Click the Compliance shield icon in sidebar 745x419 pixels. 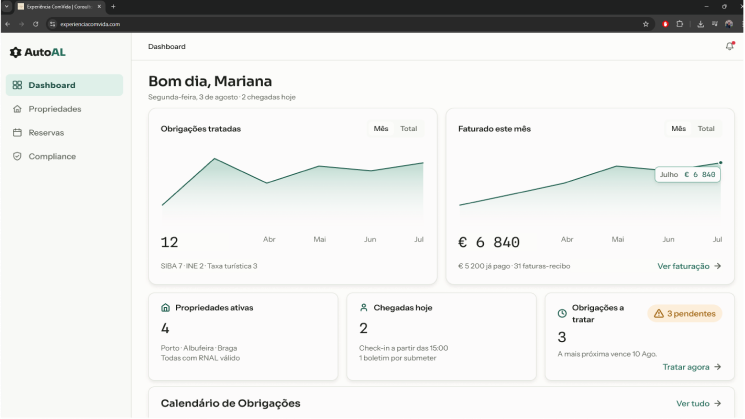tap(17, 156)
